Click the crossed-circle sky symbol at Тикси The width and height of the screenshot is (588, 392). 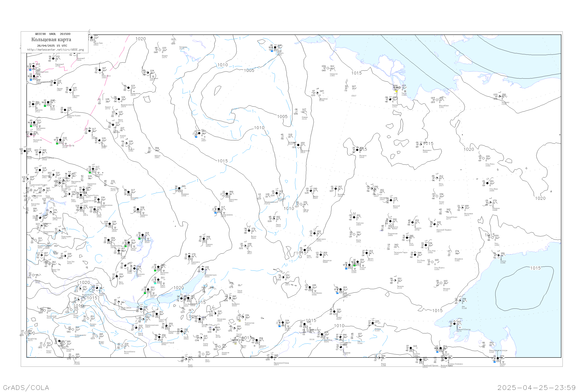point(399,87)
